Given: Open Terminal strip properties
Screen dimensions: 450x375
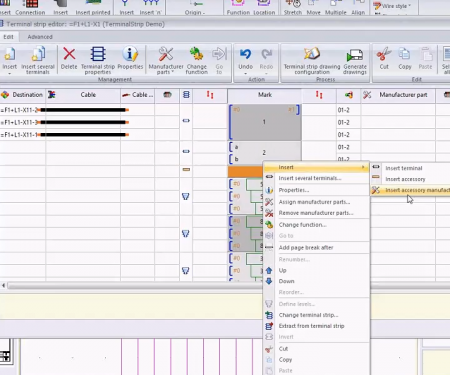Looking at the screenshot, I should (x=98, y=60).
